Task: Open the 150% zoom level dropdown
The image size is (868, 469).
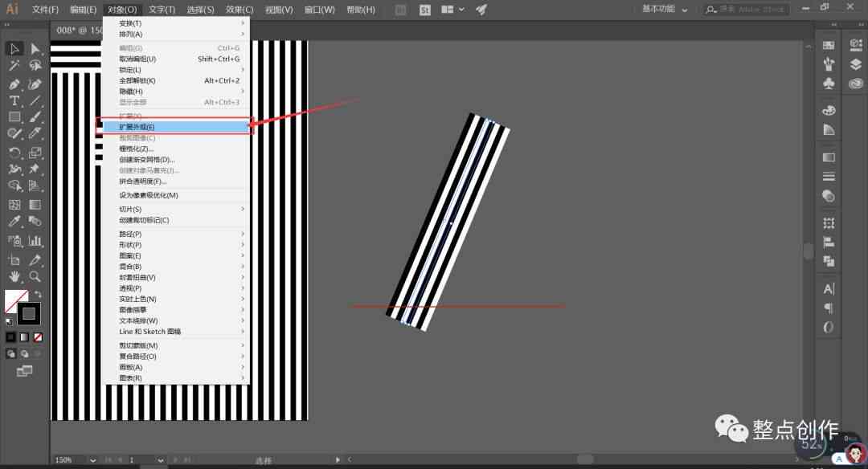Action: coord(92,459)
